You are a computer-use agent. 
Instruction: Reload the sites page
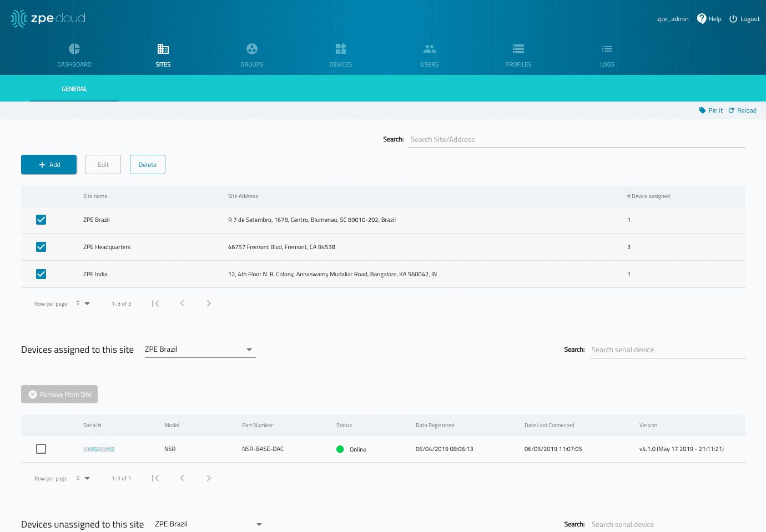pos(742,110)
